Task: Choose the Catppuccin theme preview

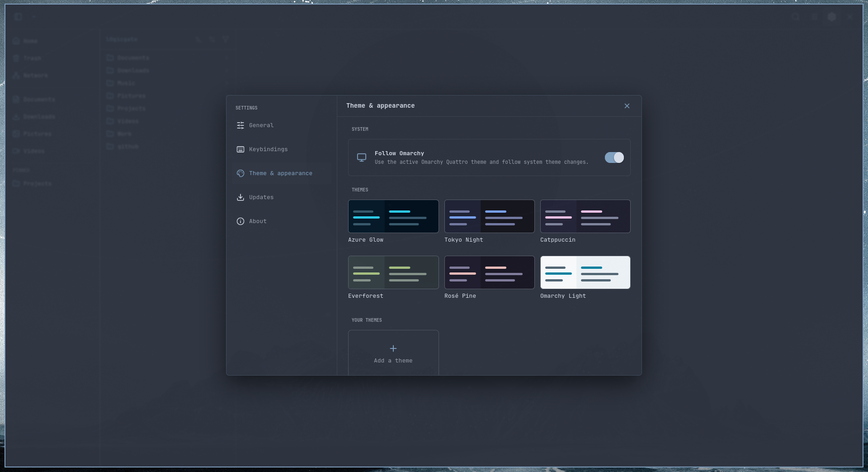Action: (585, 216)
